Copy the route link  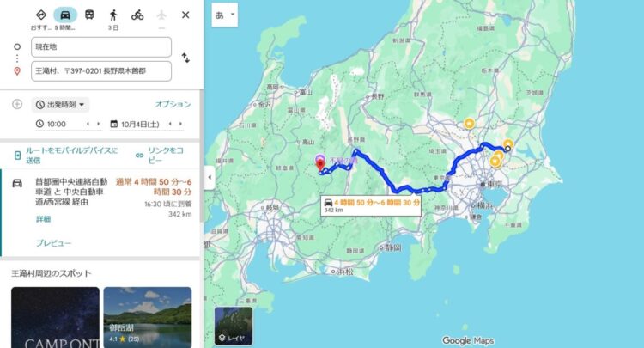coord(161,155)
